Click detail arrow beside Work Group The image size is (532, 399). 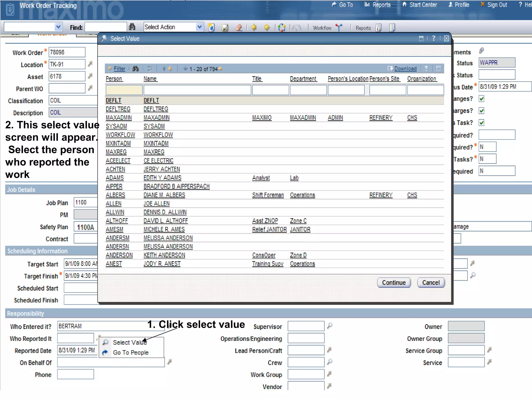pos(329,374)
